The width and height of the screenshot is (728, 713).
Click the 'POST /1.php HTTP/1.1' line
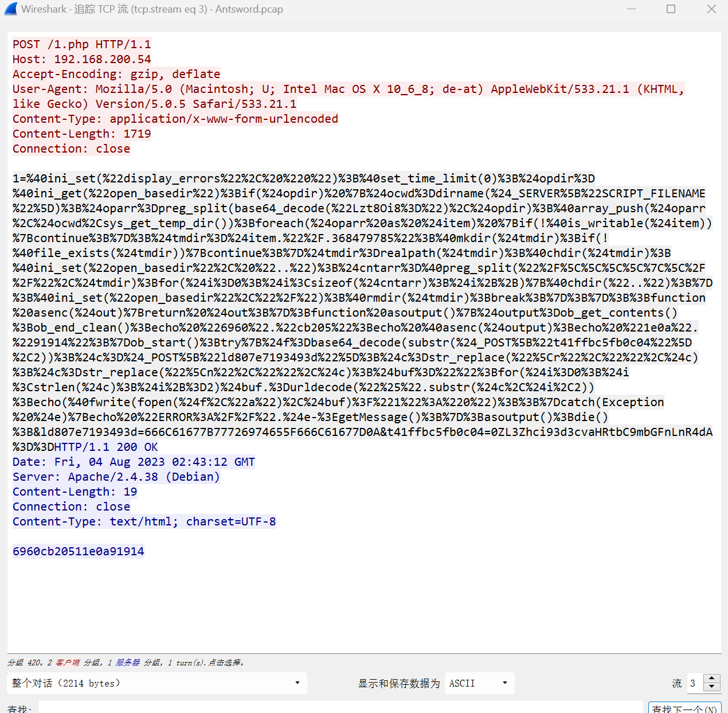(x=82, y=44)
